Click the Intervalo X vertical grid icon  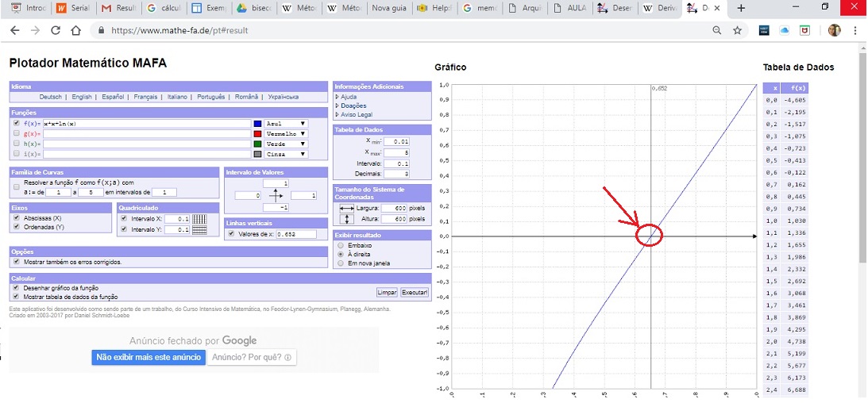tap(199, 219)
